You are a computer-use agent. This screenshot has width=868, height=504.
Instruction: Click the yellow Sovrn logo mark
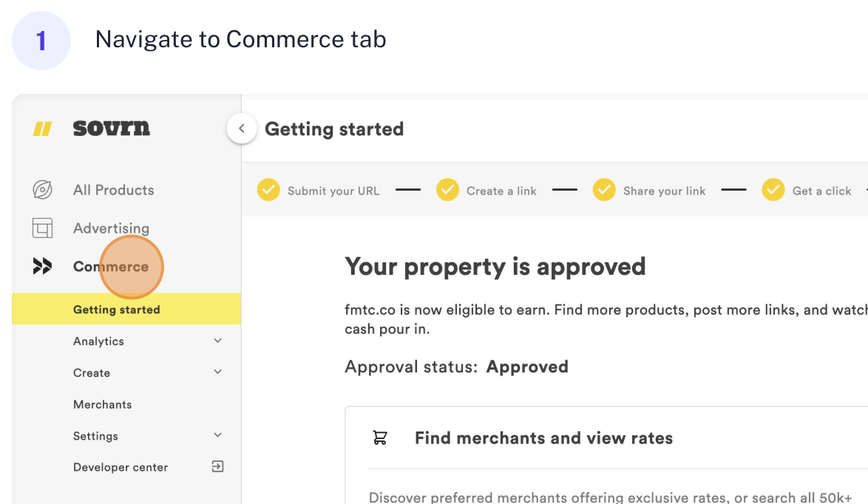tap(42, 129)
